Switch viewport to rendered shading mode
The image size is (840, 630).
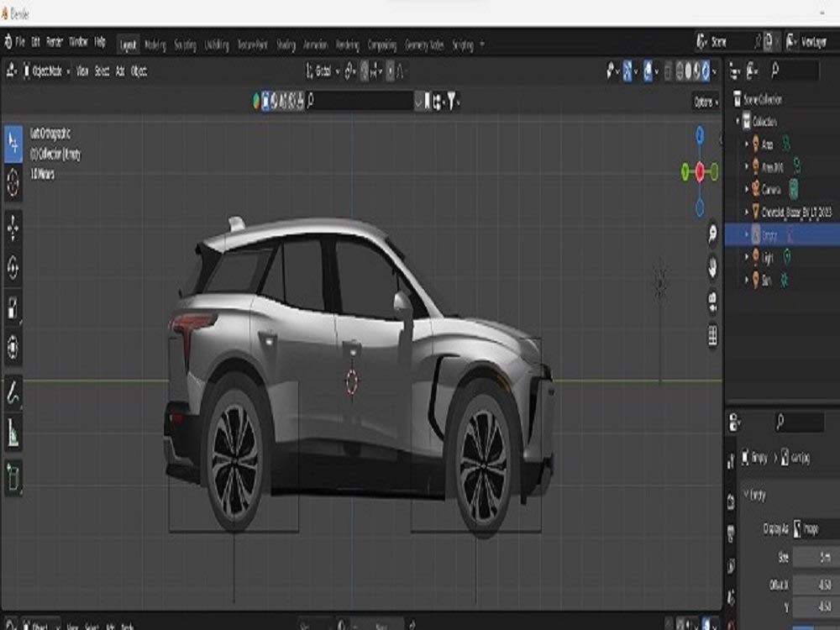point(704,71)
